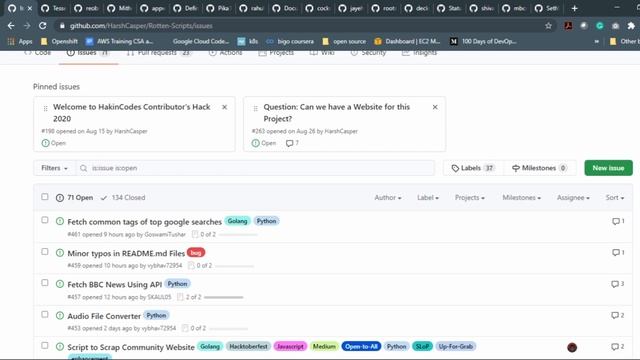Check the Script to Scrap issue checkbox
Viewport: 640px width, 360px height.
pyautogui.click(x=45, y=345)
